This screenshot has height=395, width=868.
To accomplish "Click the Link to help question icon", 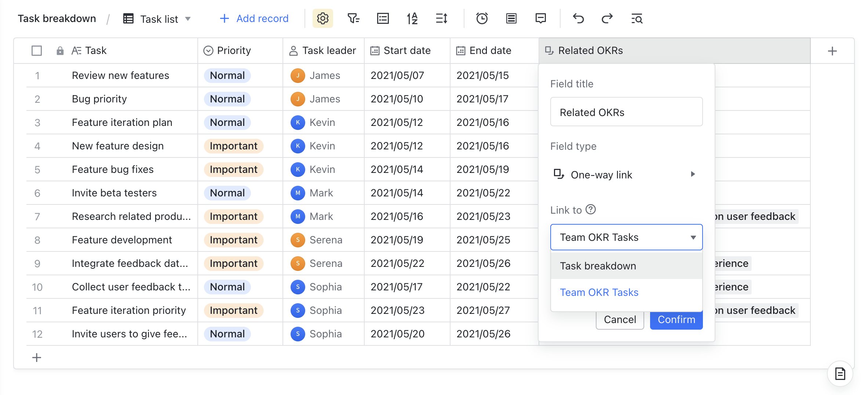I will coord(590,209).
